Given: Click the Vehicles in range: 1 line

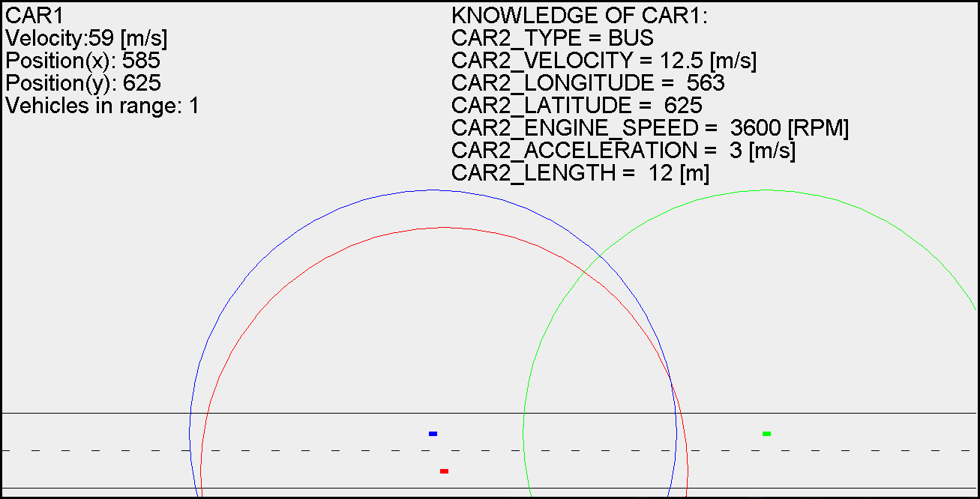Looking at the screenshot, I should click(102, 106).
